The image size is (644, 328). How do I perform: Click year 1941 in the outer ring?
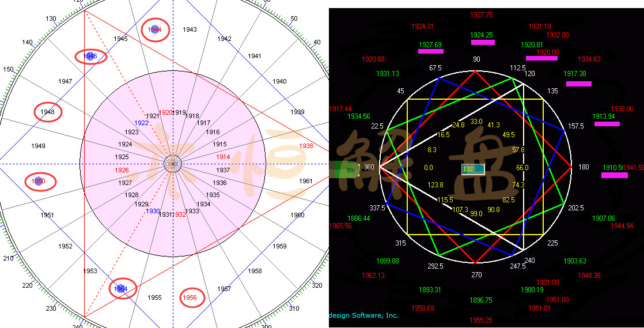254,56
